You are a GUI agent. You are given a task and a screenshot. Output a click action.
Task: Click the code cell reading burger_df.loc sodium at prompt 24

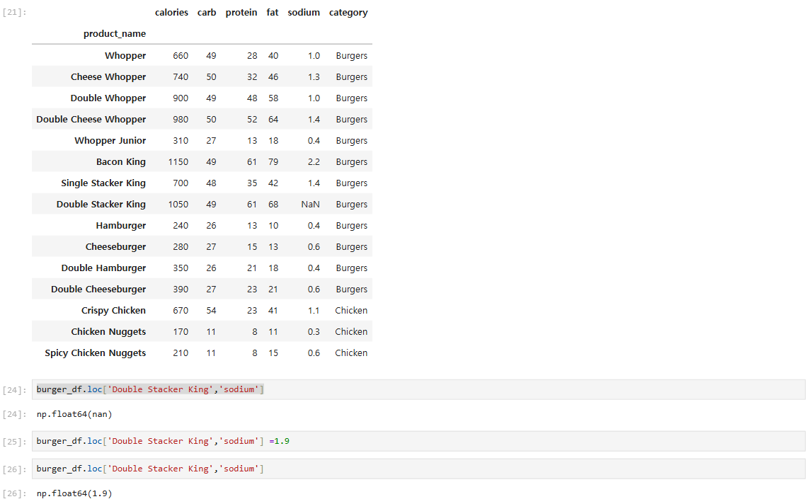(418, 389)
